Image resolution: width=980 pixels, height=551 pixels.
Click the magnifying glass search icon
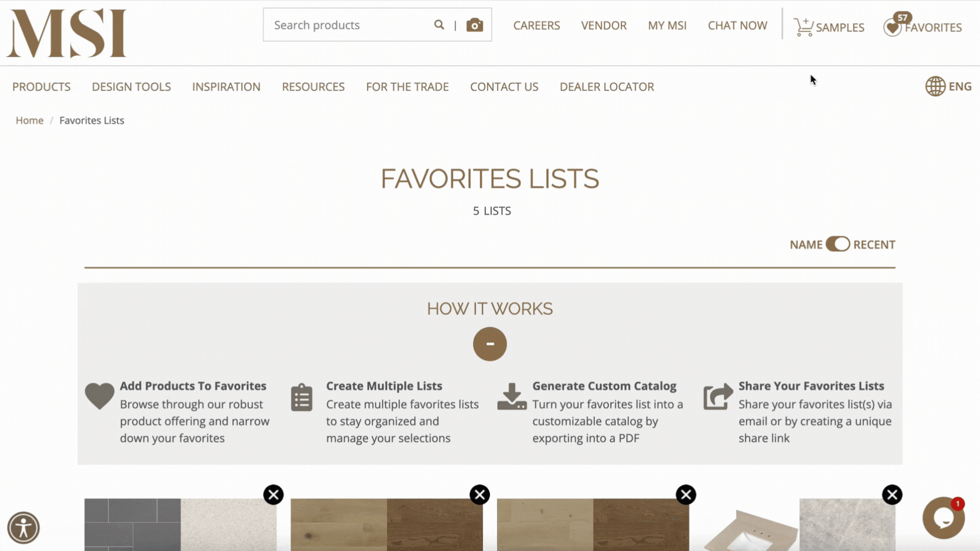439,25
